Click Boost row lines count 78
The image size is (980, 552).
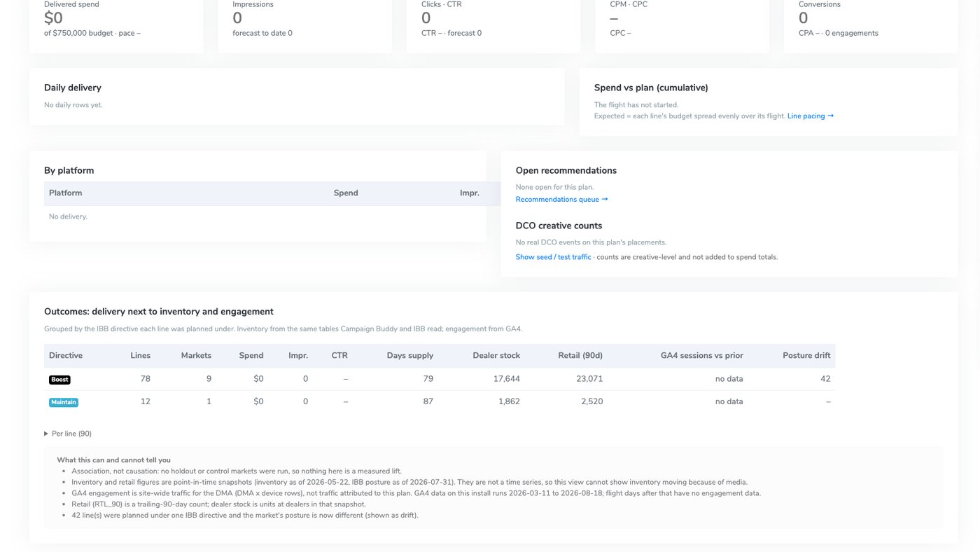pos(145,379)
